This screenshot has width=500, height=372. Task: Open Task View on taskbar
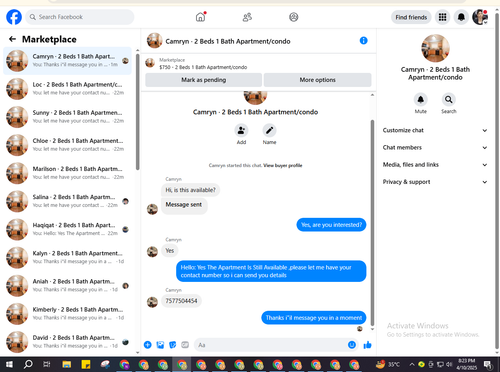47,364
